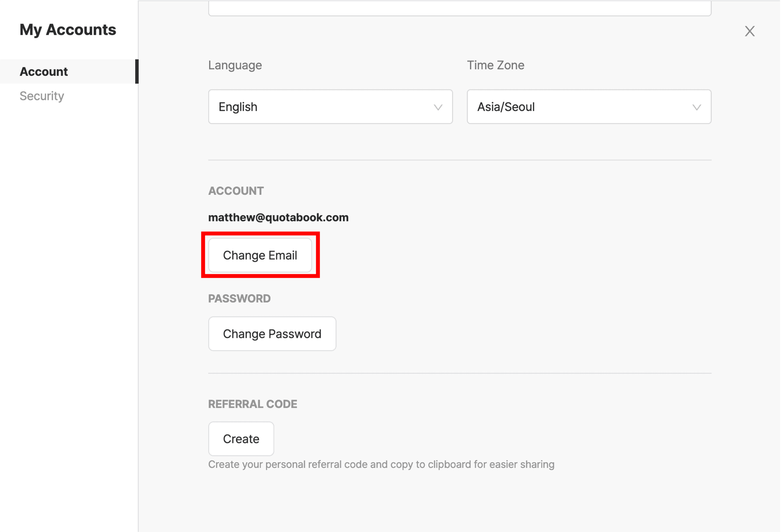Open the Language dropdown
Image resolution: width=781 pixels, height=532 pixels.
point(330,107)
